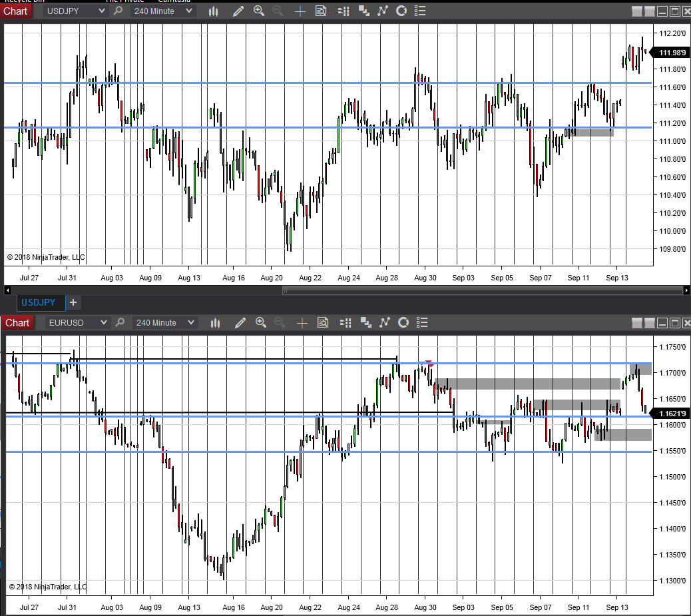
Task: Click 109.80'0 label on USDJPY price axis
Action: click(672, 248)
